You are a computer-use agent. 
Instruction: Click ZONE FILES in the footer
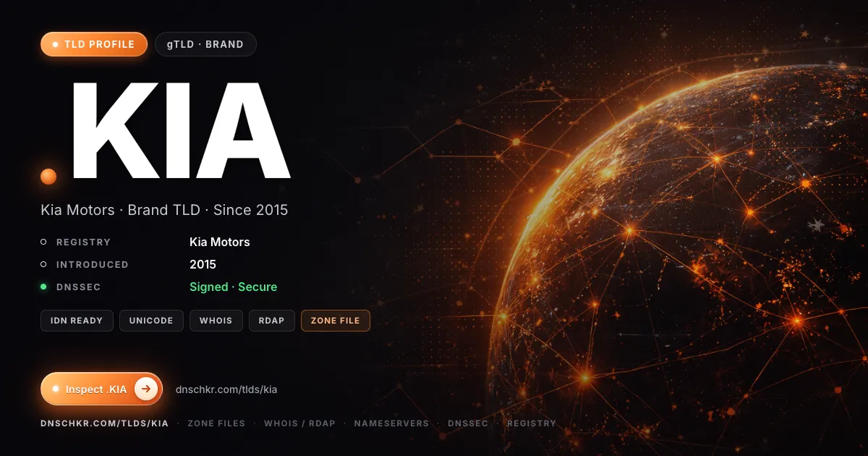pyautogui.click(x=216, y=423)
